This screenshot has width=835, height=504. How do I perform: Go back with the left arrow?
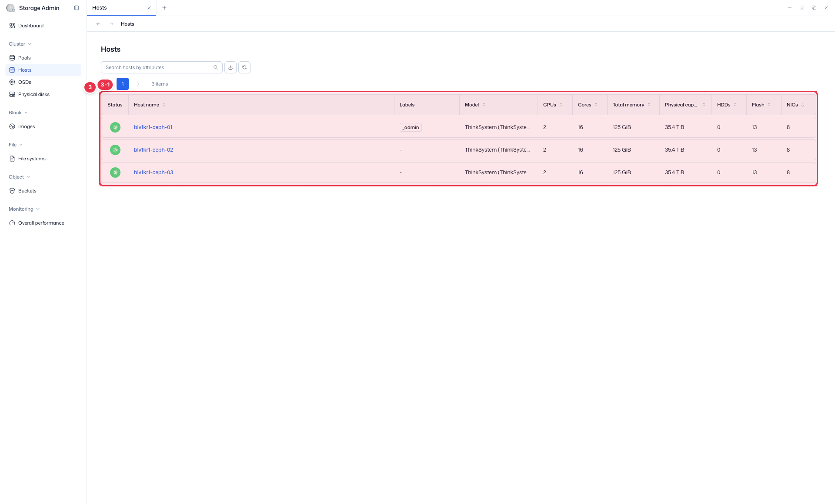[x=98, y=24]
